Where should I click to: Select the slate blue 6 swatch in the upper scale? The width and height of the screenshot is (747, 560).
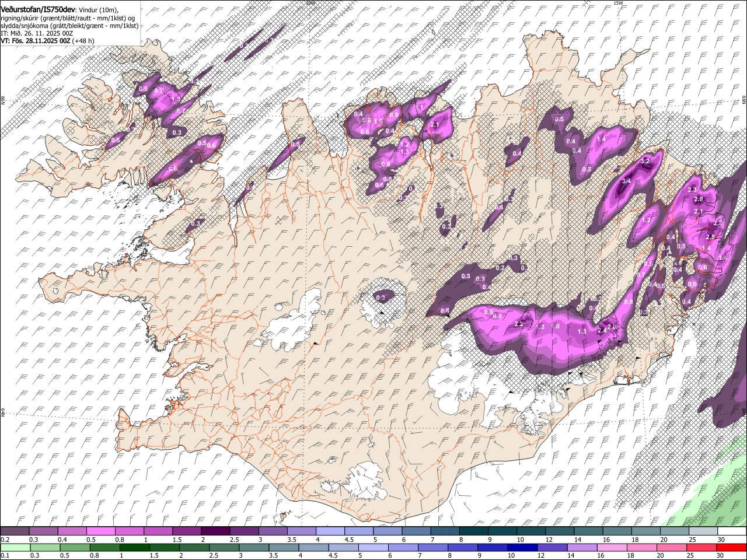click(416, 531)
